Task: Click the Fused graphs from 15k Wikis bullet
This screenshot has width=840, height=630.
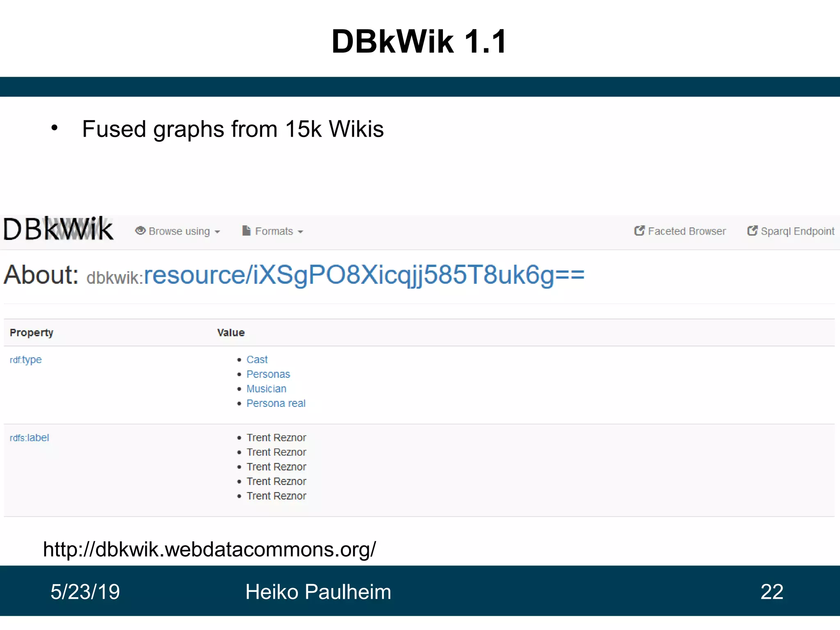Action: pos(233,129)
